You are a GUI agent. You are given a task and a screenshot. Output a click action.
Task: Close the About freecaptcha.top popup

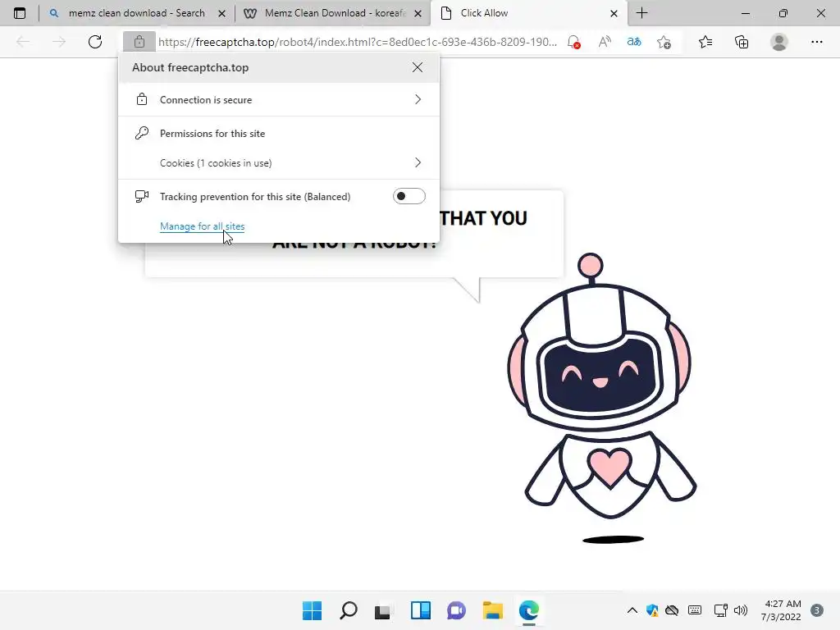[418, 67]
